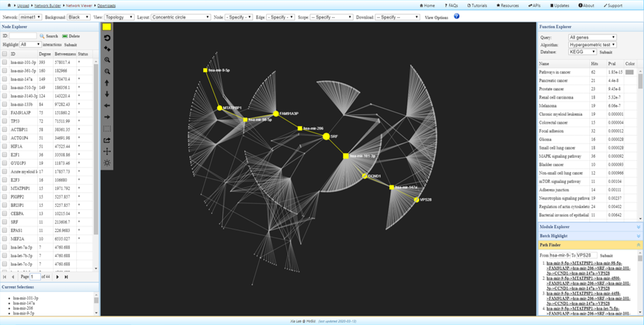Click the move left arrow tool
This screenshot has width=644, height=325.
[108, 105]
